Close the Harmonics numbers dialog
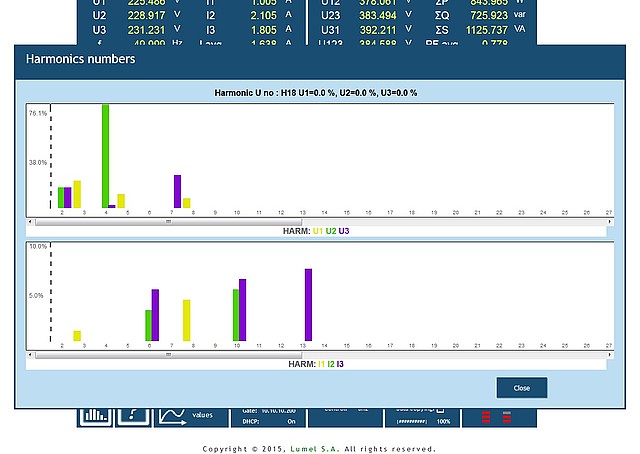Screen dimensions: 640x454 (x=521, y=388)
